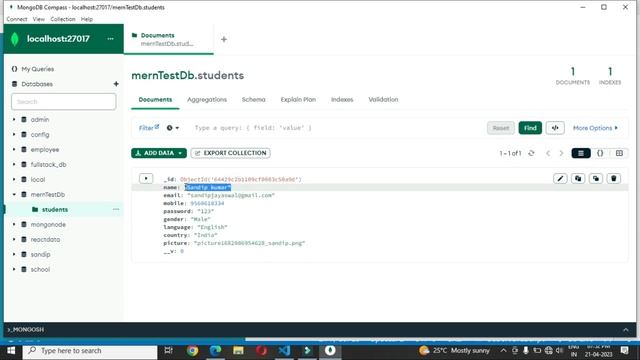
Task: Expand the admin database
Action: (x=14, y=120)
